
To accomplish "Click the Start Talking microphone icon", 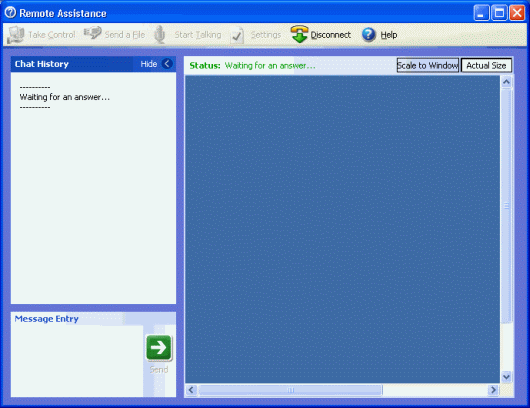I will [x=160, y=34].
